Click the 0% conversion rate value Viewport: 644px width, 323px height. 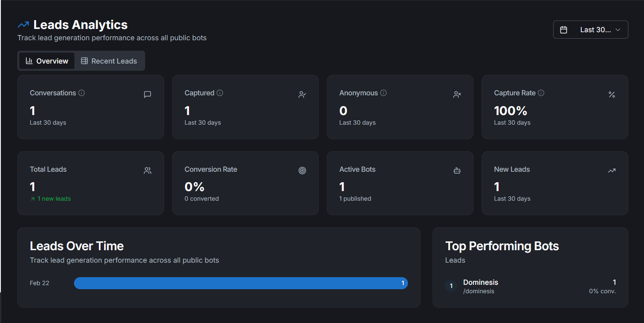(195, 187)
